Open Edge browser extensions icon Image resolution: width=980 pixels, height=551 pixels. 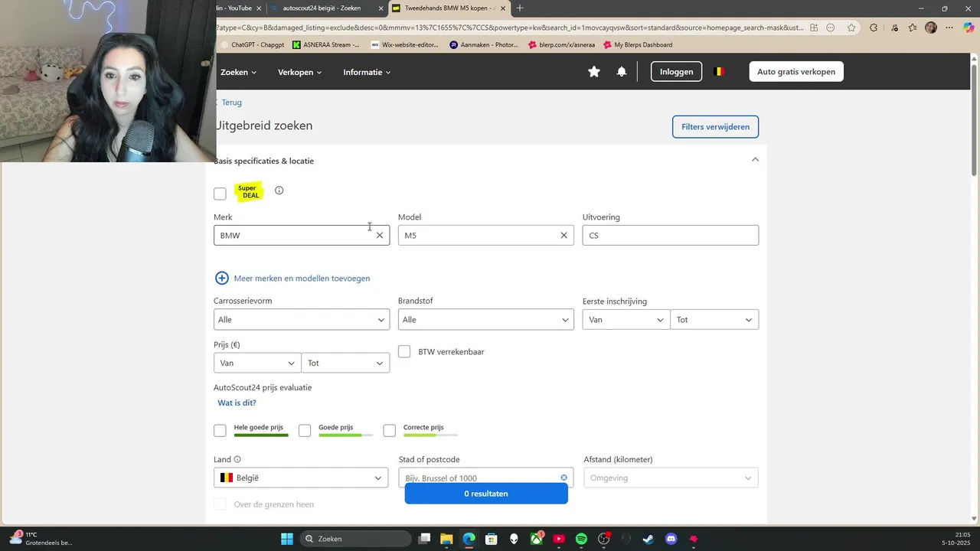click(874, 28)
